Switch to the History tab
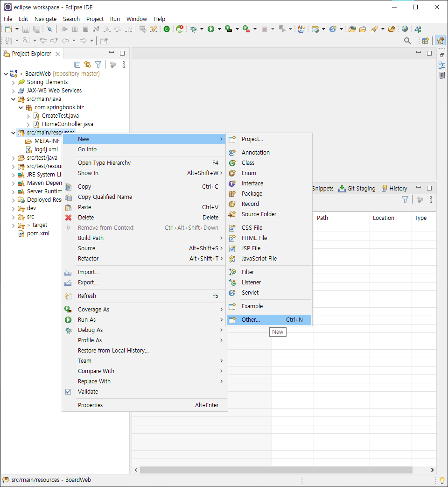The image size is (448, 487). 394,189
